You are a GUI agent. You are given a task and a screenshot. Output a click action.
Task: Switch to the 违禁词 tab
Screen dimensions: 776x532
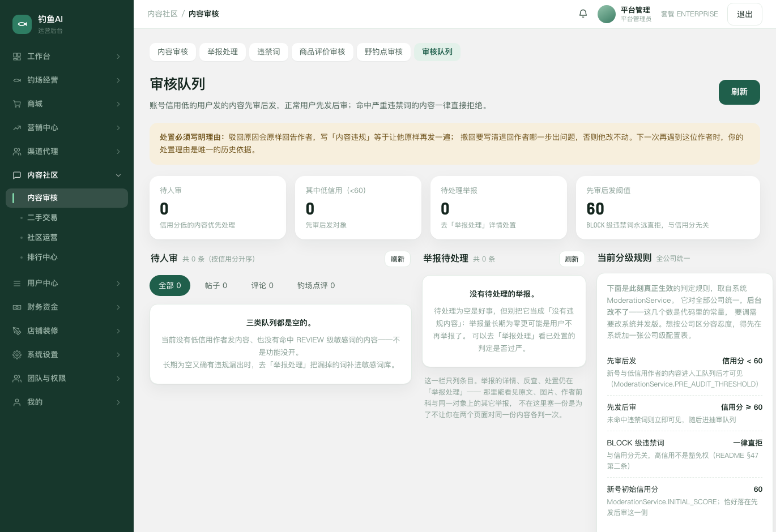pyautogui.click(x=268, y=52)
